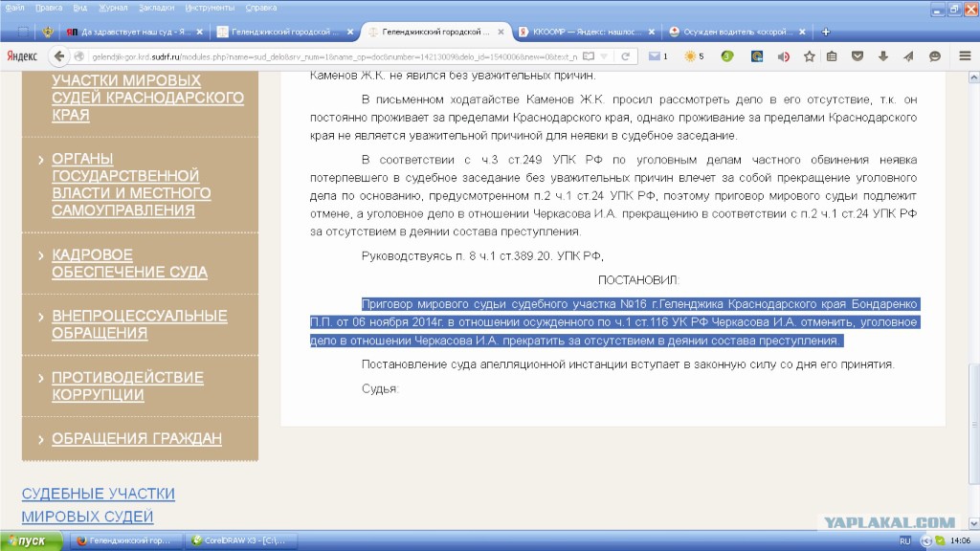
Task: Go back with the browser back arrow
Action: coord(58,56)
